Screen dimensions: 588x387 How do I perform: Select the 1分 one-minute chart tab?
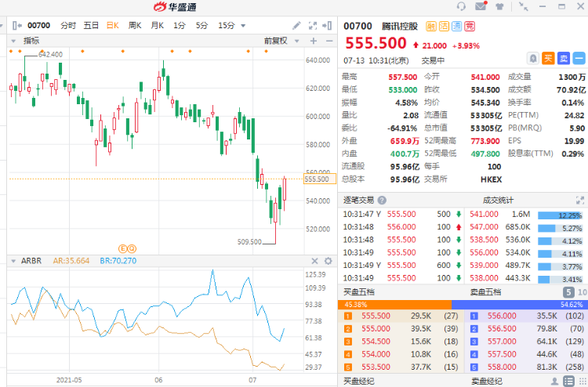tap(180, 26)
